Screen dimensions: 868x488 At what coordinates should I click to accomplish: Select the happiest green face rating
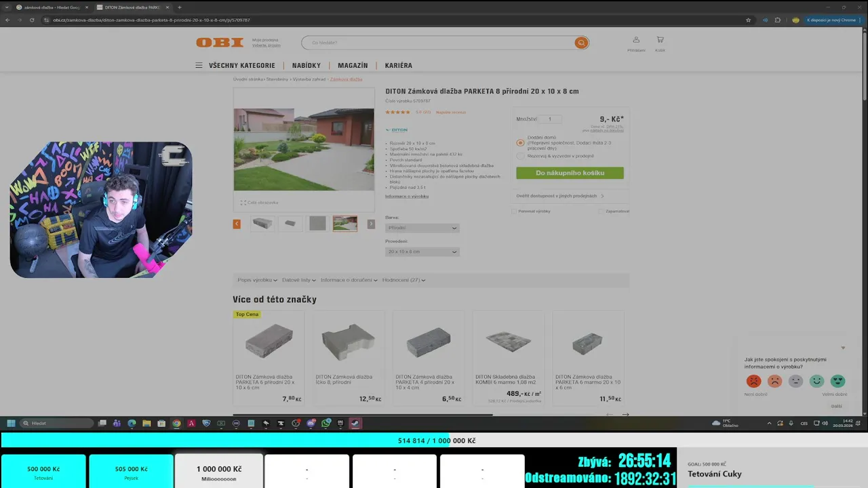click(837, 381)
